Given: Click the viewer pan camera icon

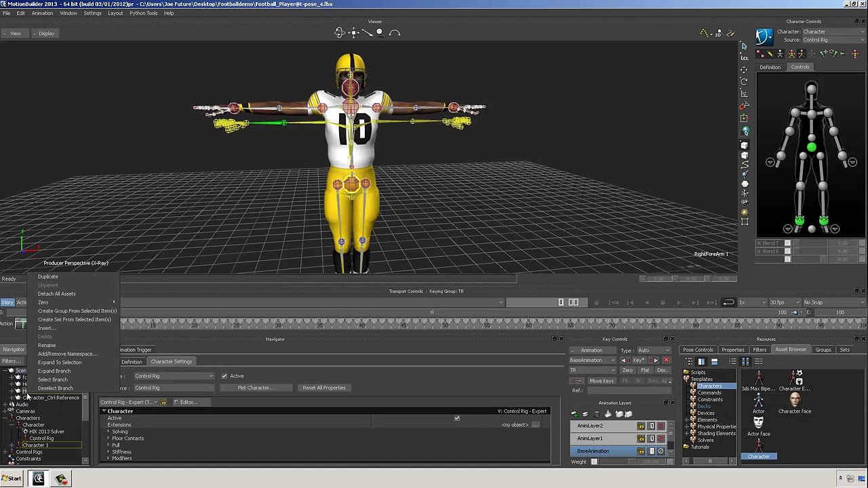Looking at the screenshot, I should pyautogui.click(x=354, y=33).
